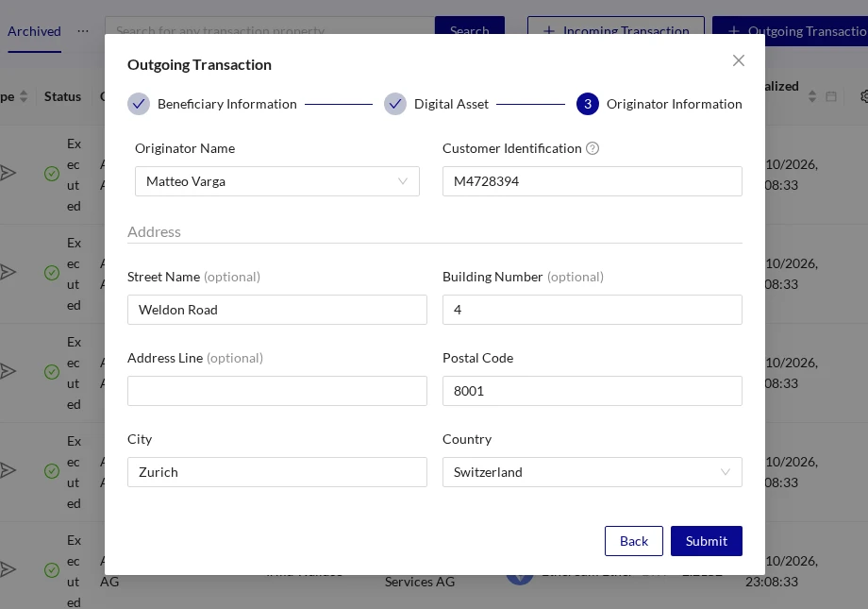Select step 3 Originator Information circle
Screen dimensions: 868x609
click(588, 104)
